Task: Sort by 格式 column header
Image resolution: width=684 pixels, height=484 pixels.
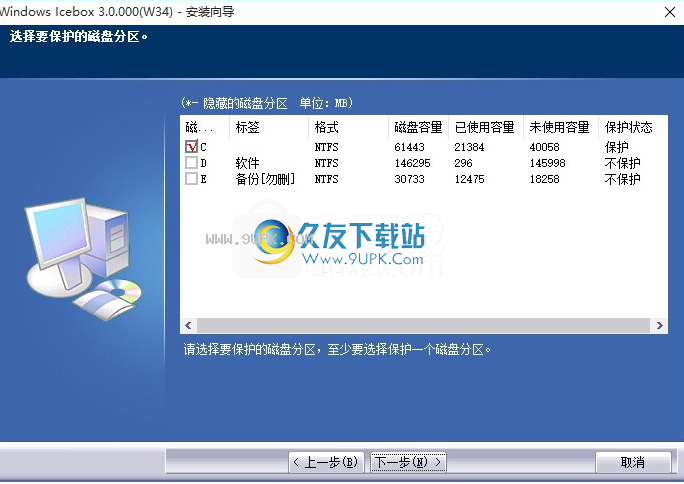Action: pyautogui.click(x=348, y=127)
